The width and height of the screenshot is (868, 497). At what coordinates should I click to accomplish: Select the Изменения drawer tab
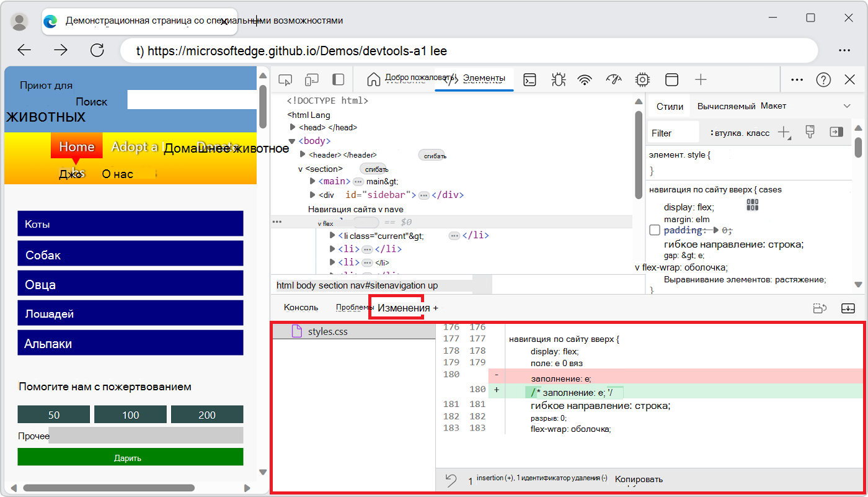[404, 308]
